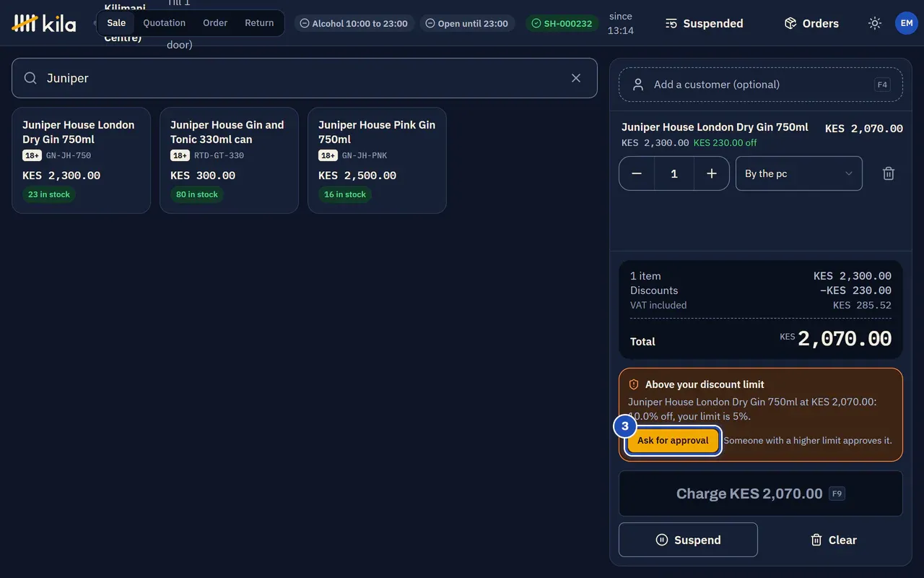The image size is (924, 578).
Task: Click the SKU text RTD-GT-330
Action: pos(219,155)
